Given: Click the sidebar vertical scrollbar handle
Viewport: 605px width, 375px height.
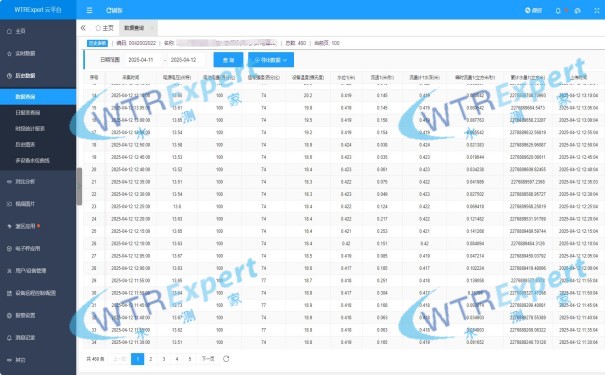Looking at the screenshot, I should click(79, 187).
